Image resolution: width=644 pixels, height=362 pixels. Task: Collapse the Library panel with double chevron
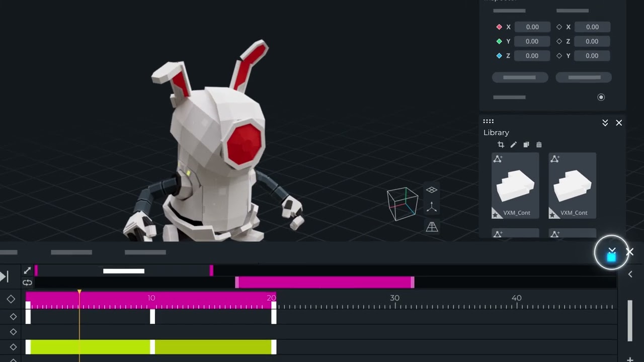(x=605, y=123)
